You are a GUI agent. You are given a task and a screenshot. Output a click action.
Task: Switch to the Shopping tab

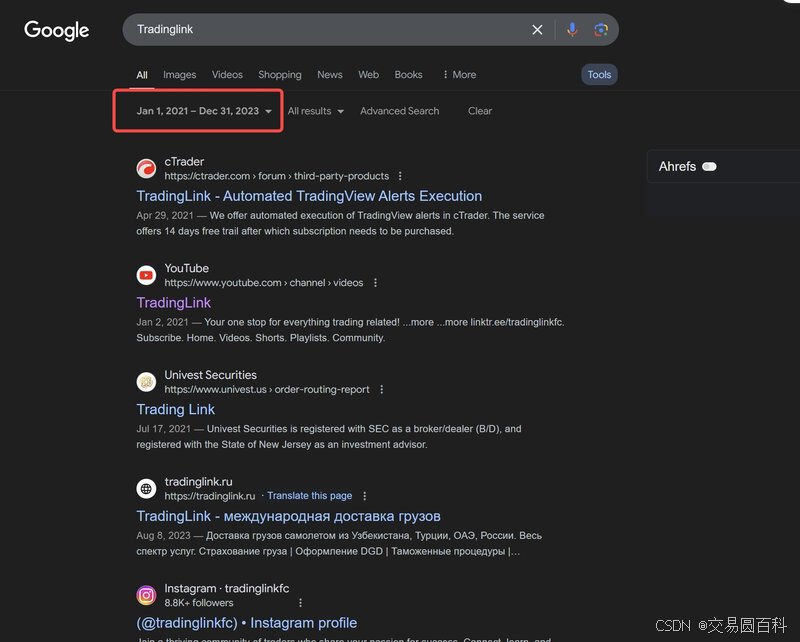click(x=280, y=75)
